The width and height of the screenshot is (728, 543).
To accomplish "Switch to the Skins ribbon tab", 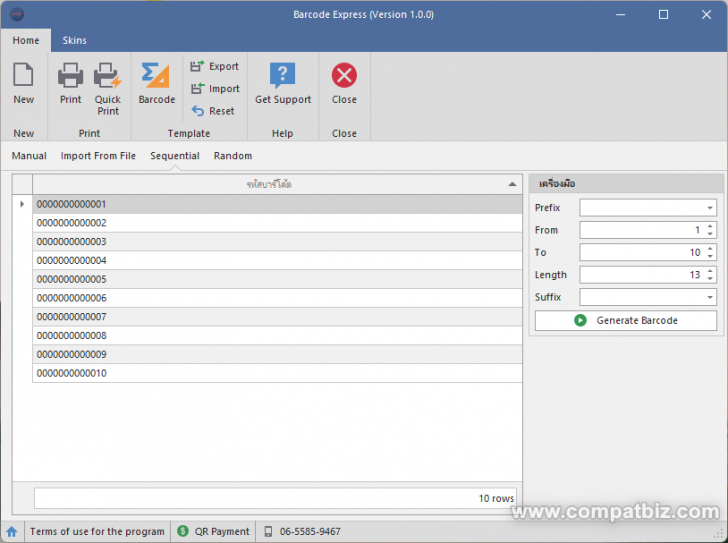I will tap(74, 40).
